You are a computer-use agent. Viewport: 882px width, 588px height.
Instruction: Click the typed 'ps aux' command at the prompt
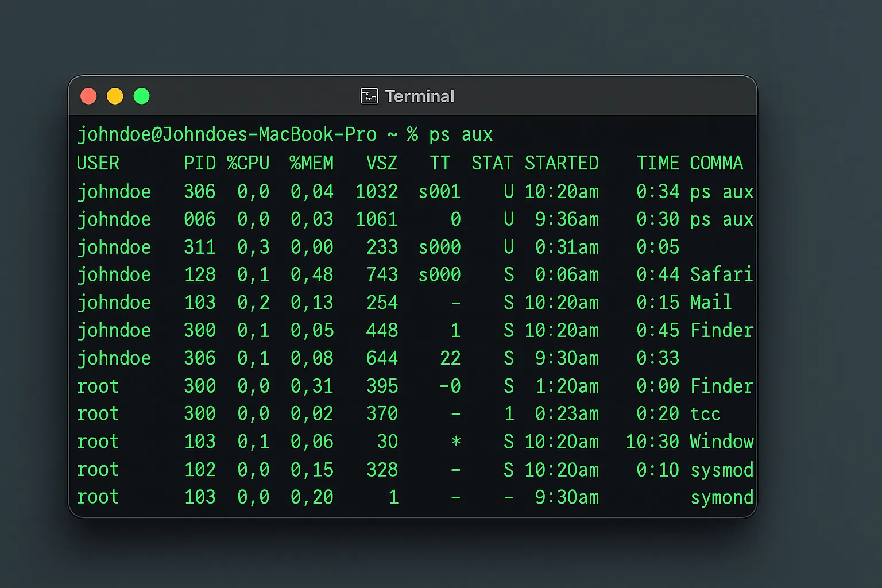(x=461, y=134)
